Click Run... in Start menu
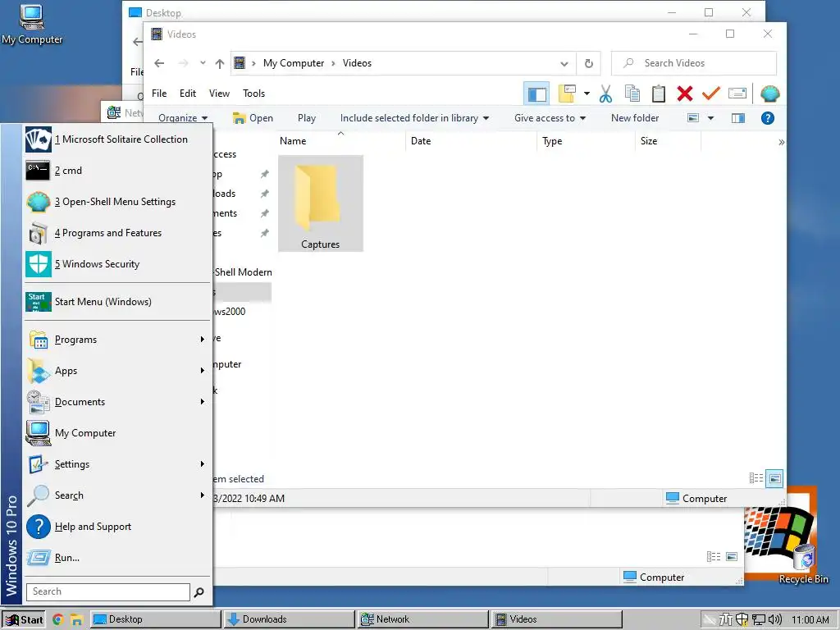The height and width of the screenshot is (630, 840). pyautogui.click(x=116, y=557)
